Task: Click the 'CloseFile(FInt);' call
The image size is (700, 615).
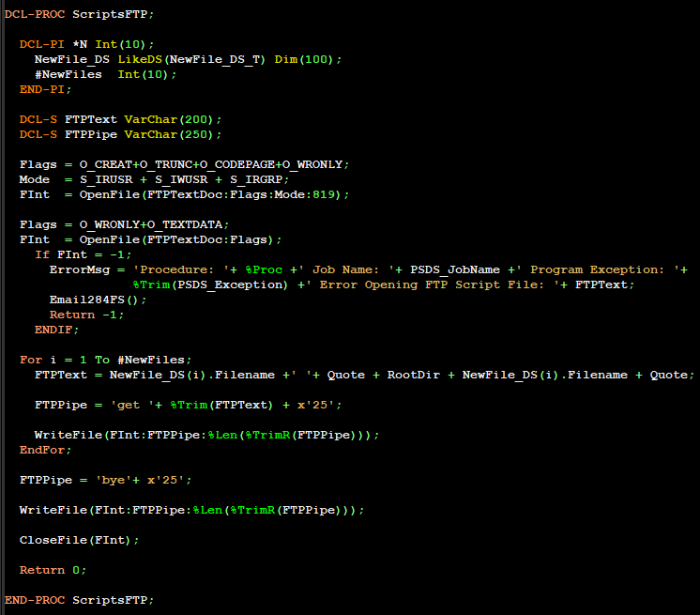Action: [79, 540]
